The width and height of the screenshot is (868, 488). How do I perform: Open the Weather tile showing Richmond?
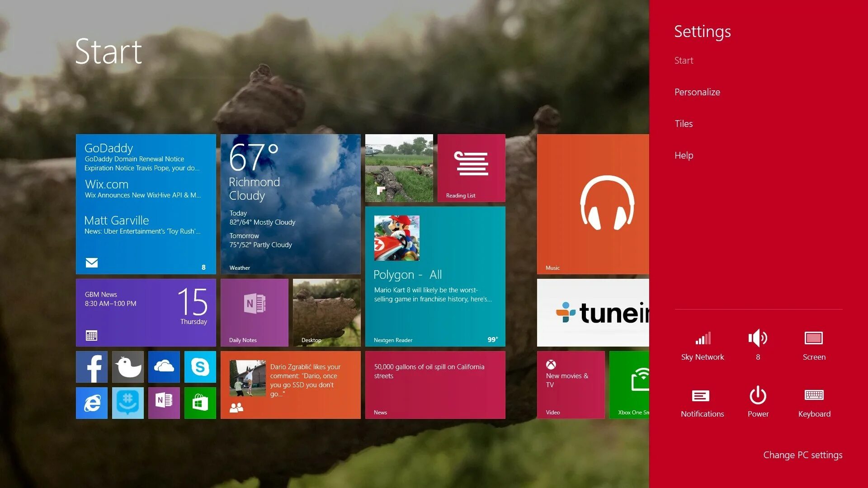pyautogui.click(x=290, y=204)
